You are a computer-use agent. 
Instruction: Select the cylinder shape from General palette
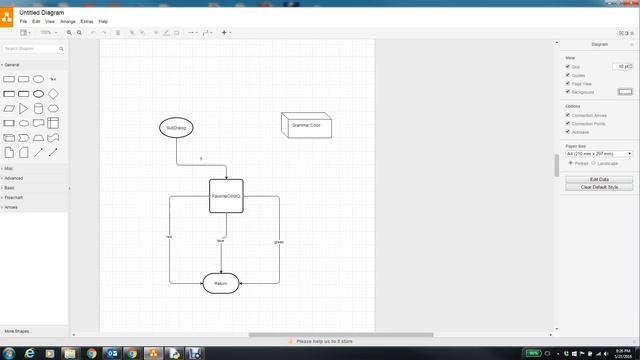tap(38, 109)
